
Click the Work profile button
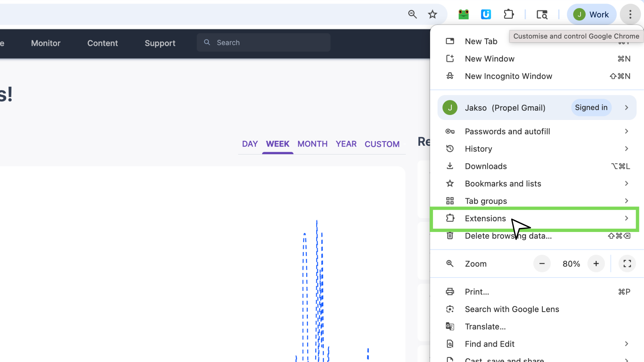tap(591, 14)
